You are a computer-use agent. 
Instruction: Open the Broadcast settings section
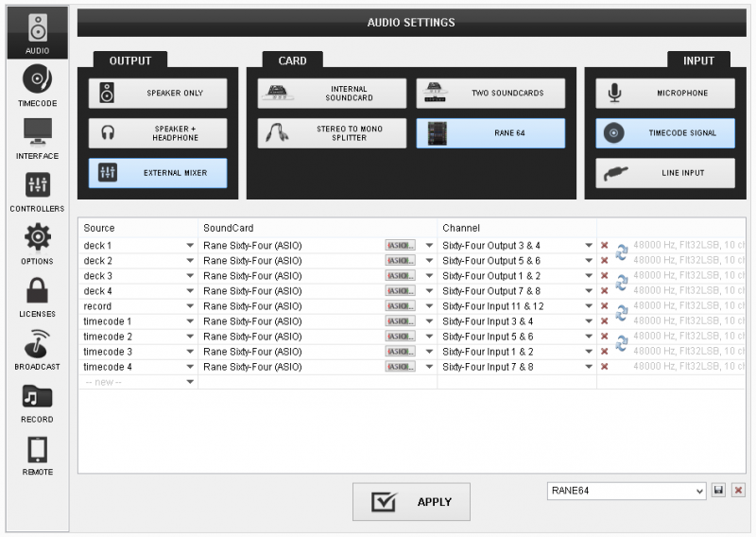click(x=38, y=349)
